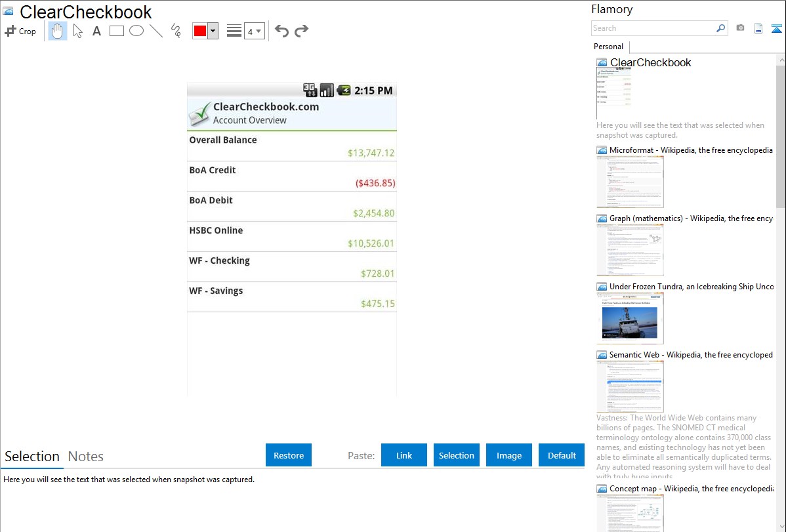This screenshot has width=786, height=532.
Task: Click the icon beside the sidebar ClearCheckbook title
Action: (602, 63)
